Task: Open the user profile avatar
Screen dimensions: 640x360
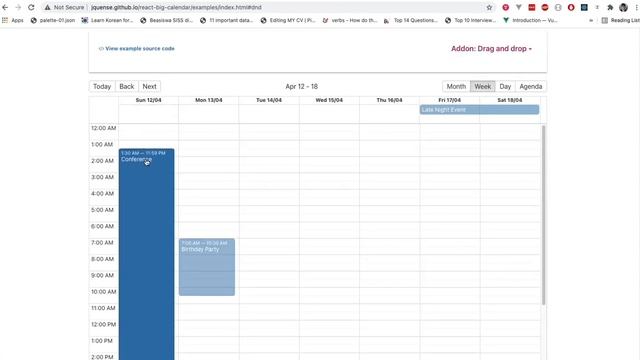Action: coord(623,7)
